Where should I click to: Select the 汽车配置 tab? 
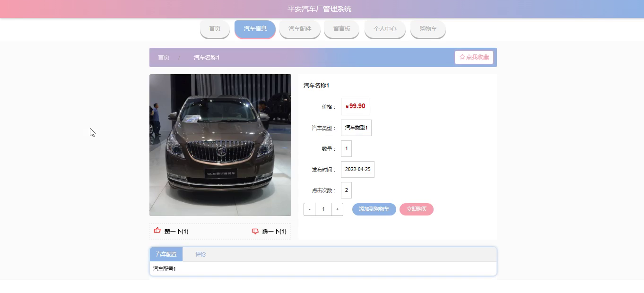tap(166, 254)
